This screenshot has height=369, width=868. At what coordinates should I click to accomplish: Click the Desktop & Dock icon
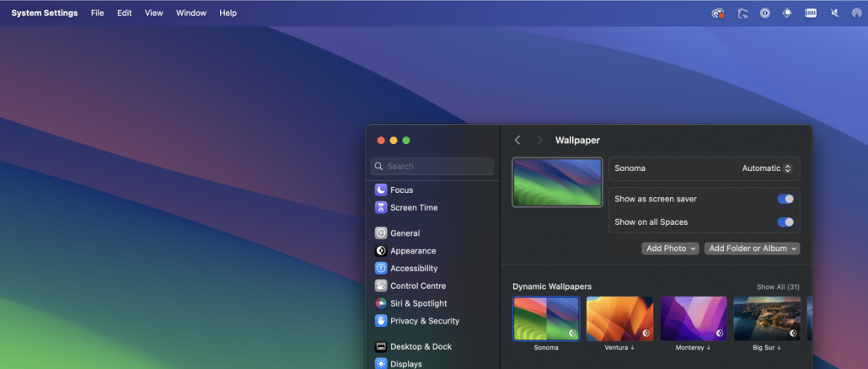(x=381, y=346)
